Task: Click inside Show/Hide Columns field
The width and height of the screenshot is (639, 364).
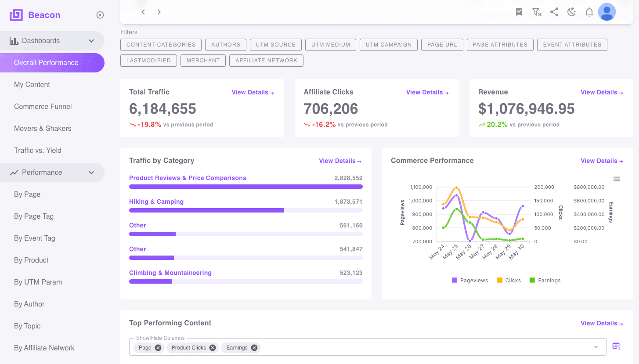Action: click(368, 347)
